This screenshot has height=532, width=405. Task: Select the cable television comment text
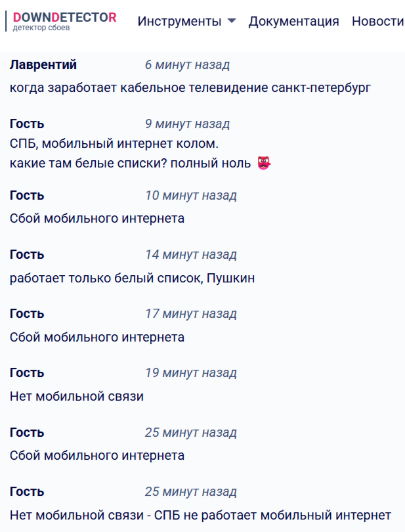[x=190, y=88]
